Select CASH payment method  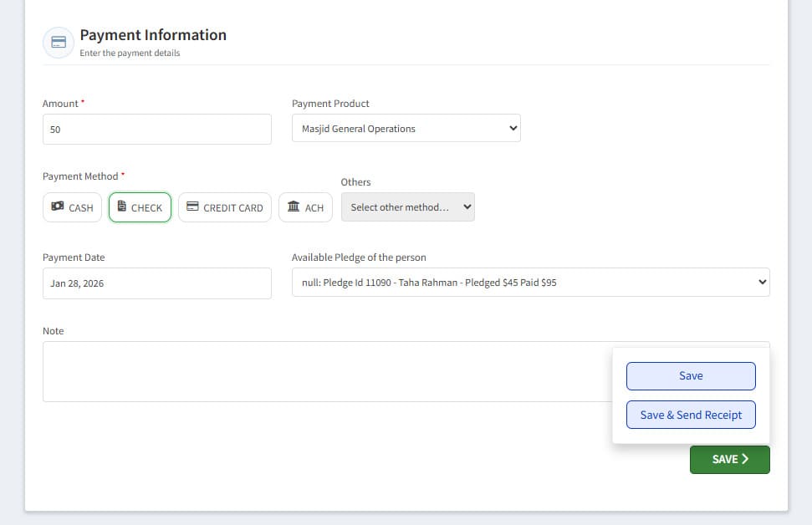click(73, 207)
